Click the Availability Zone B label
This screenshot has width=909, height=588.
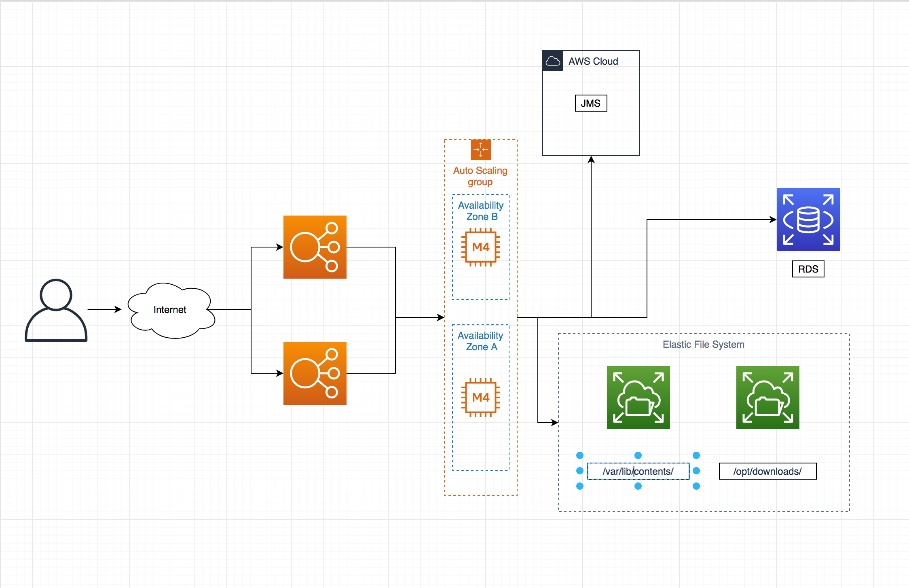point(481,211)
